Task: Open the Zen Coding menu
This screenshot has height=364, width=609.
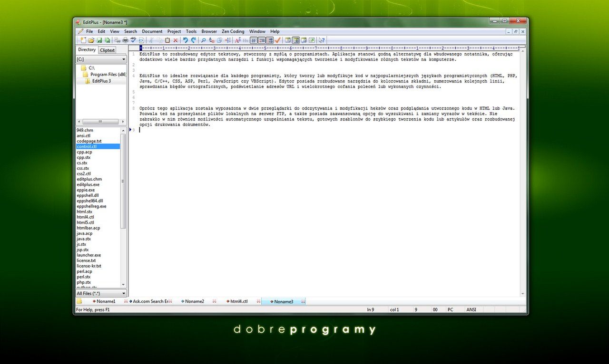Action: click(233, 31)
